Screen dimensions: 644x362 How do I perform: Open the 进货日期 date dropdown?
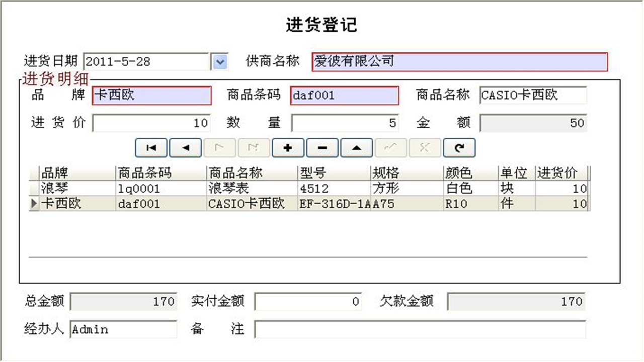coord(220,61)
